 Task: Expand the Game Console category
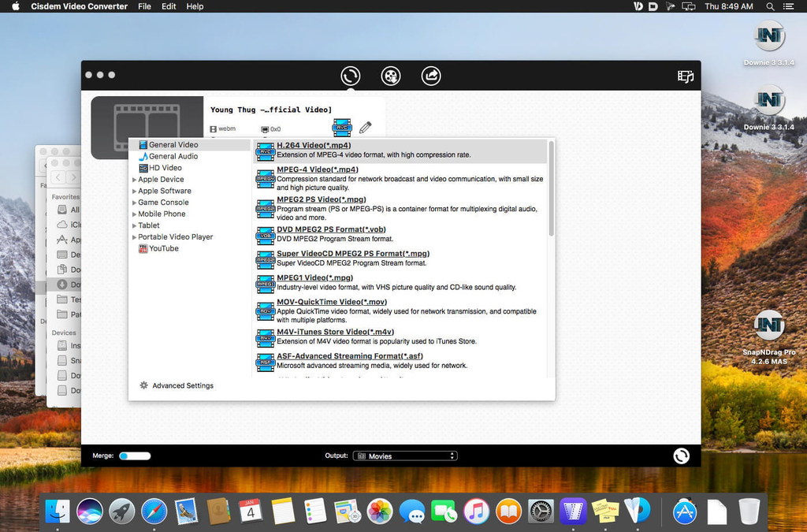pos(135,203)
